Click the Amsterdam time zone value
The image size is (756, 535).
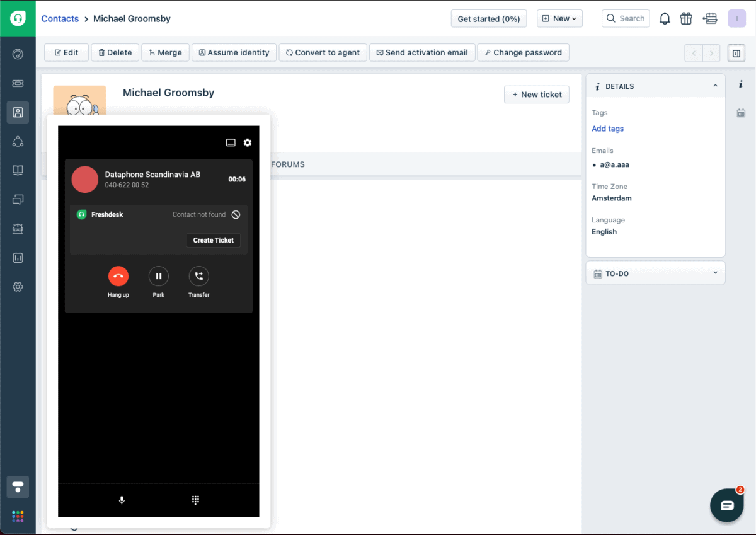coord(612,198)
